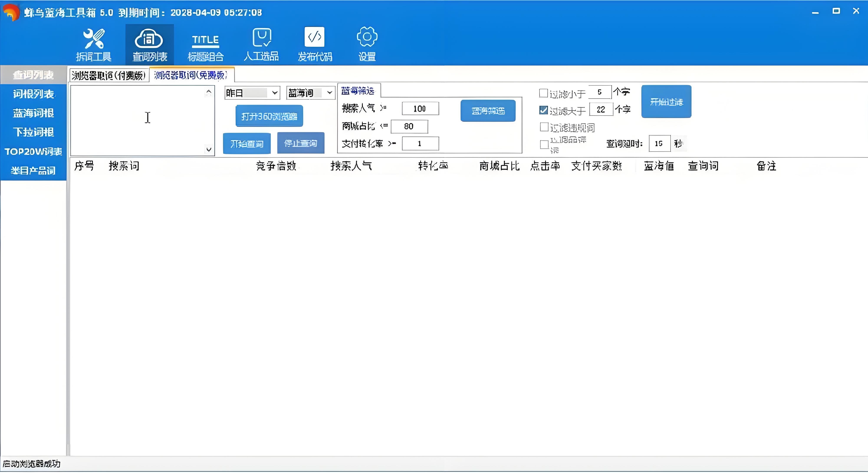
Task: Switch to 浏览器取词(付费版) tab
Action: tap(108, 76)
